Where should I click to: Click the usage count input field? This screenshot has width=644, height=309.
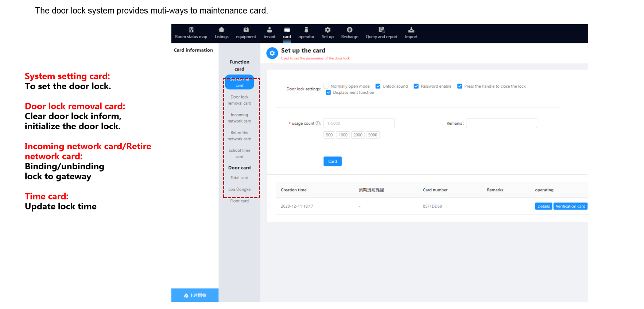click(x=359, y=123)
